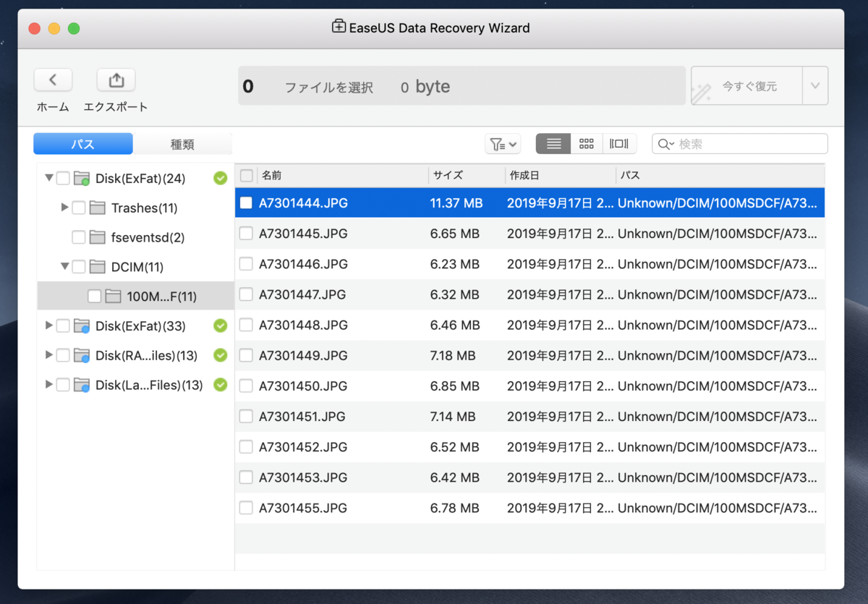This screenshot has width=868, height=604.
Task: Click the ホーム label
Action: pos(53,107)
